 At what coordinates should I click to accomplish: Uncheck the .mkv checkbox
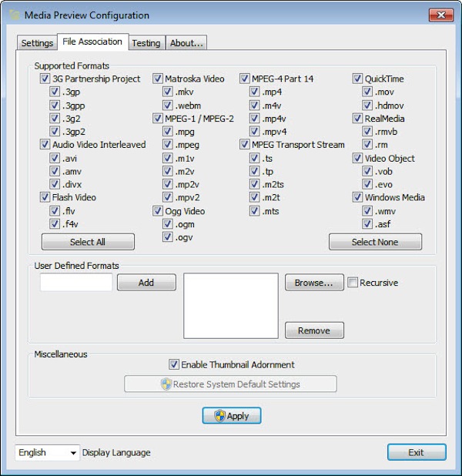pyautogui.click(x=168, y=92)
